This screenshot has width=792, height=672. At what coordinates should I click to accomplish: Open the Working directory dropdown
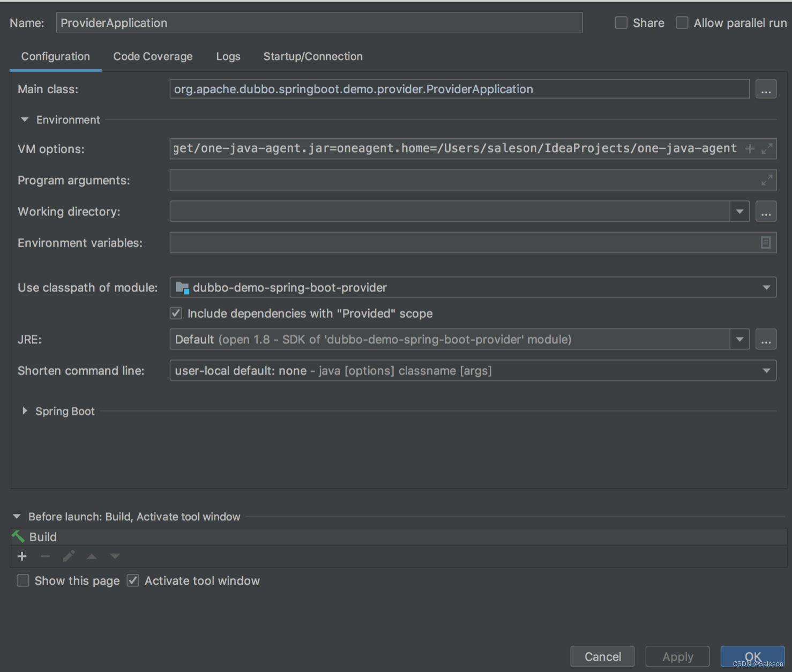[739, 212]
